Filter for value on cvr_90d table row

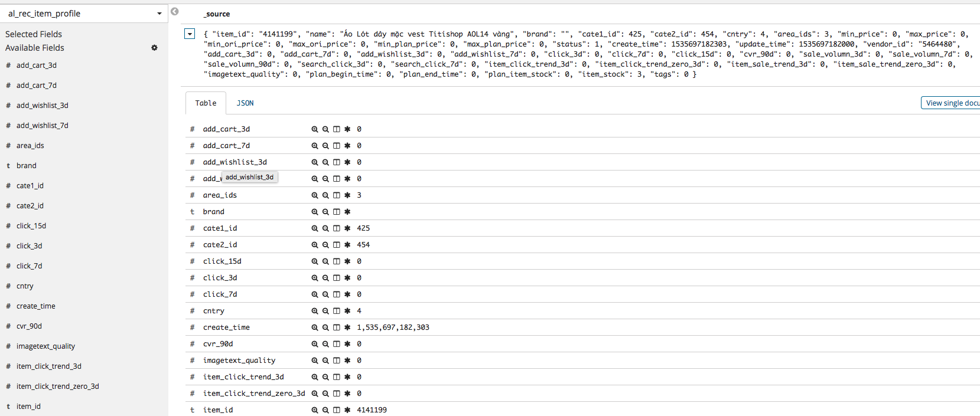pos(315,344)
